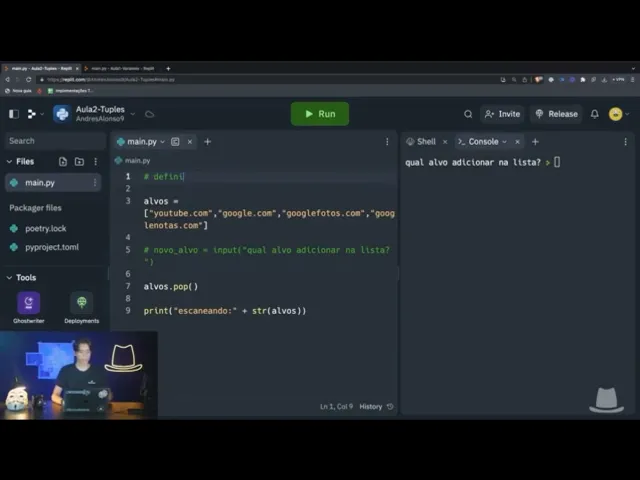Open the Release button
This screenshot has width=640, height=480.
pos(556,114)
